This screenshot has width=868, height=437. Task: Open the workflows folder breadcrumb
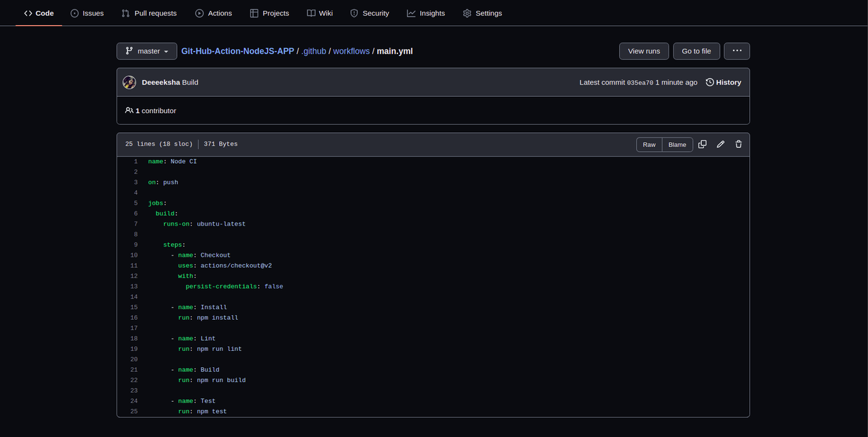(351, 51)
